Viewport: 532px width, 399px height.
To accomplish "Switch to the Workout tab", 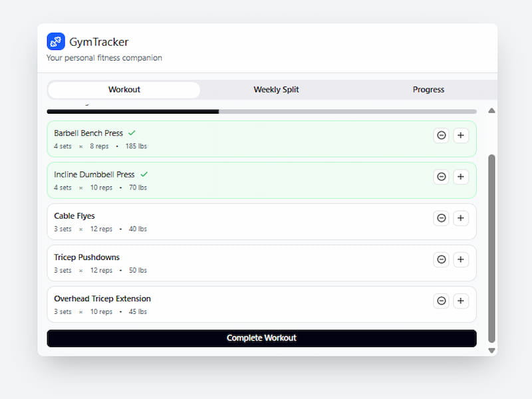I will tap(124, 90).
